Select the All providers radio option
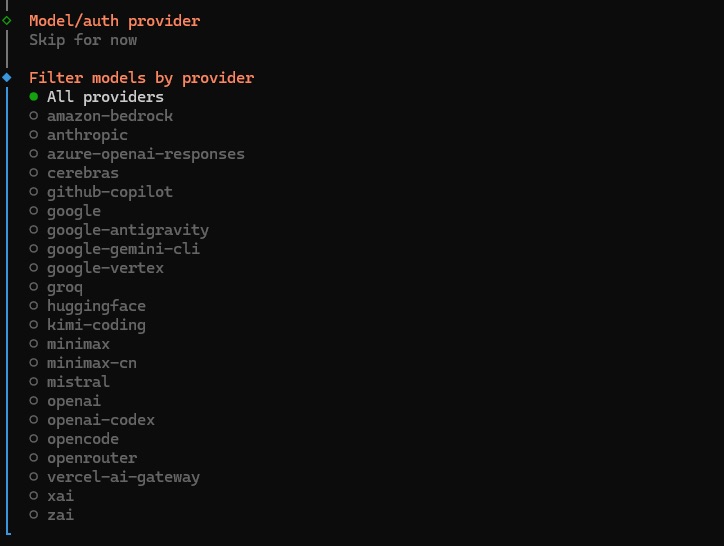This screenshot has width=724, height=546. click(105, 97)
